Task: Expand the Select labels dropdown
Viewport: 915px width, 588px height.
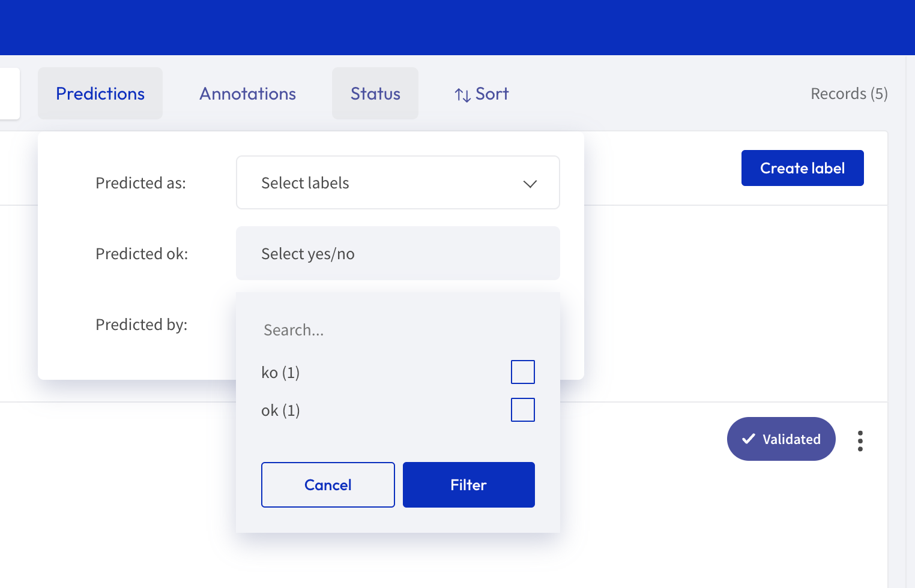Action: tap(398, 182)
